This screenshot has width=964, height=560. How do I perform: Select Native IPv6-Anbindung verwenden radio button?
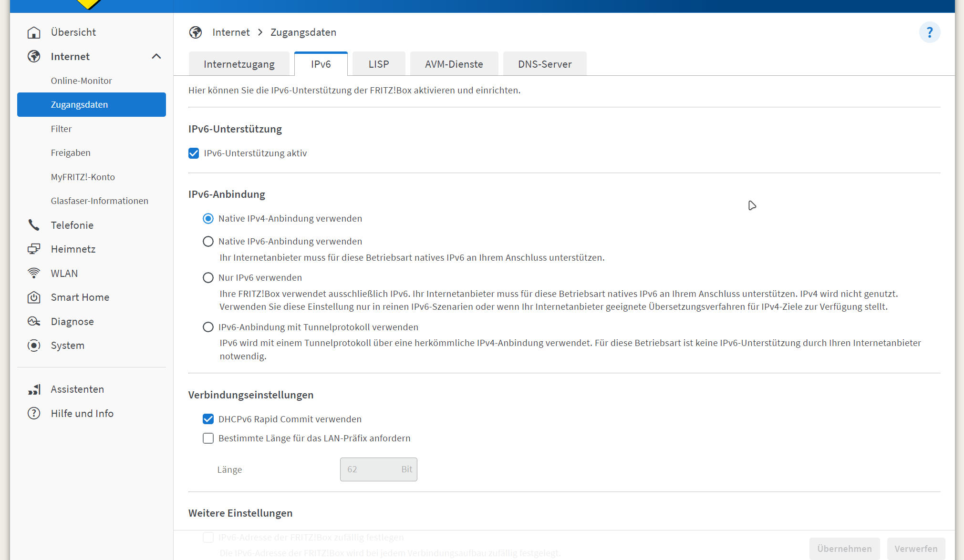[x=208, y=241]
